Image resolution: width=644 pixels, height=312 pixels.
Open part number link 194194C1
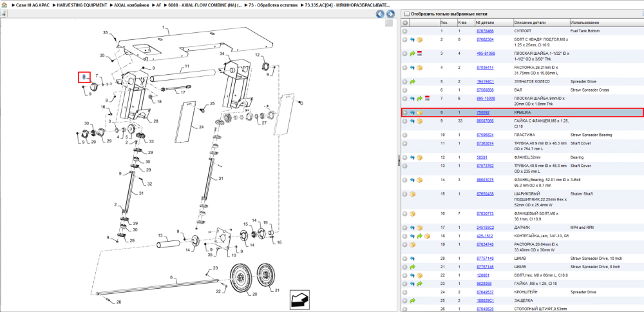[485, 82]
